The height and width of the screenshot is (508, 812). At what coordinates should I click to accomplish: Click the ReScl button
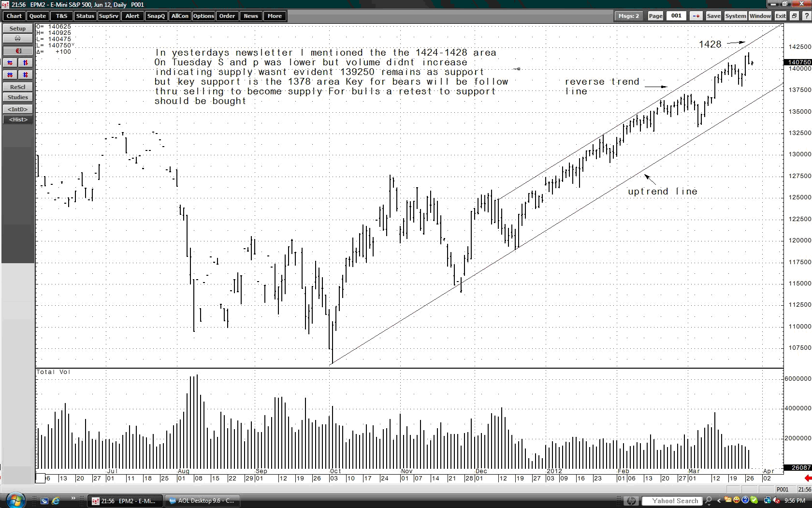coord(17,87)
